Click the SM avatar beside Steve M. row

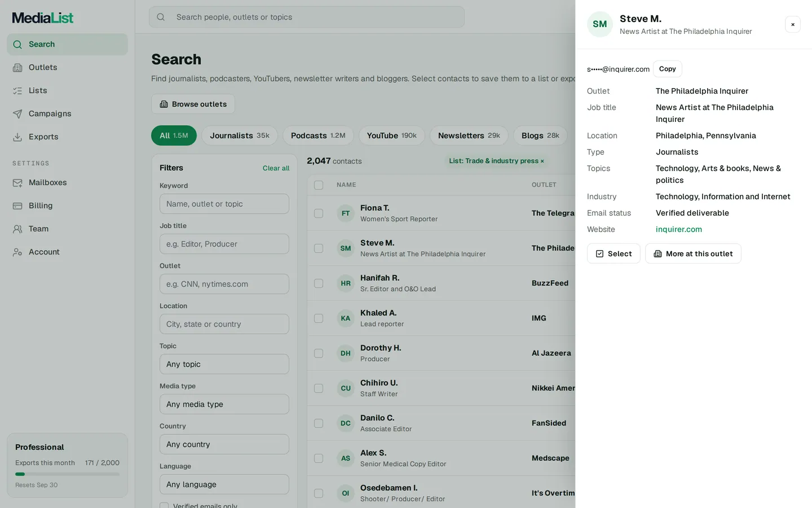pos(346,248)
